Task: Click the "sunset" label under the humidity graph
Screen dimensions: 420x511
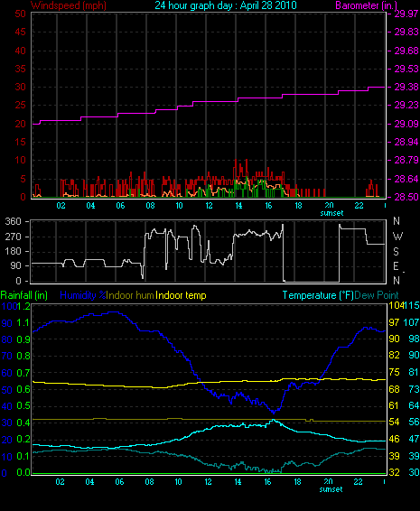Action: 331,489
